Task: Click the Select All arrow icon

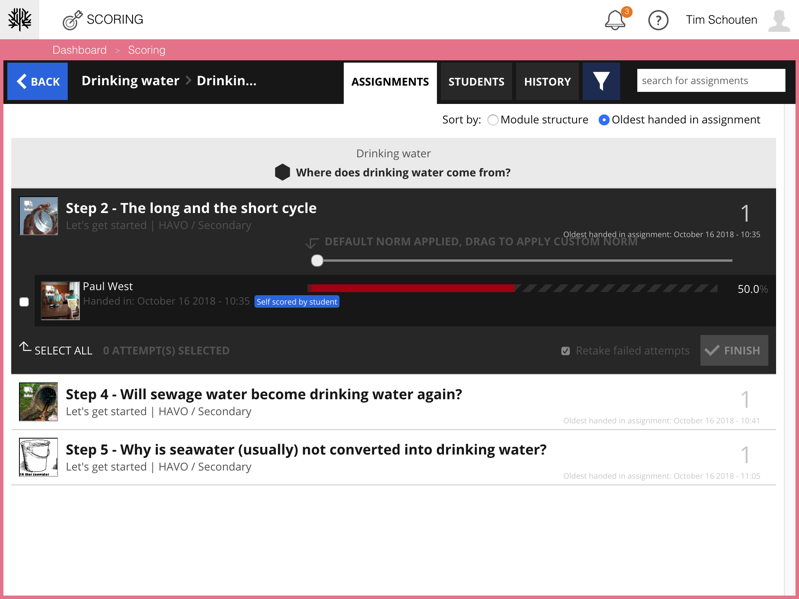Action: [x=25, y=348]
